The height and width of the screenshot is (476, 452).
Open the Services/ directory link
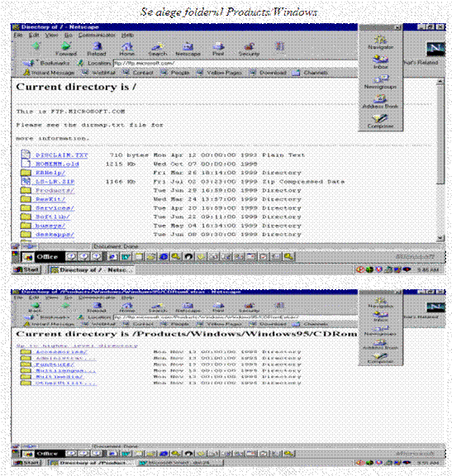pos(55,208)
